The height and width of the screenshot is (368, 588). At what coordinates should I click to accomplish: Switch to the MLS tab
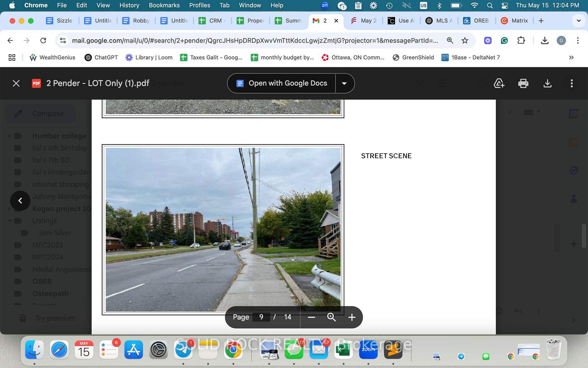pos(439,21)
